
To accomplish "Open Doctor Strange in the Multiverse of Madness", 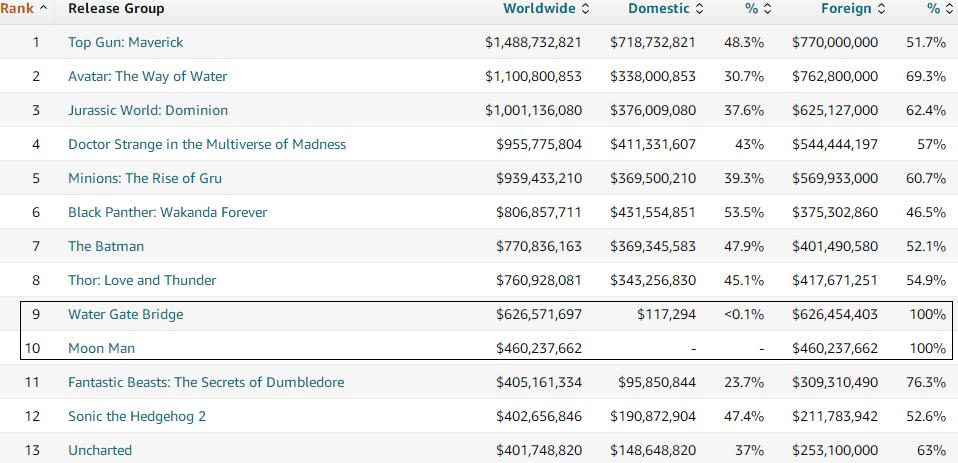I will [207, 144].
